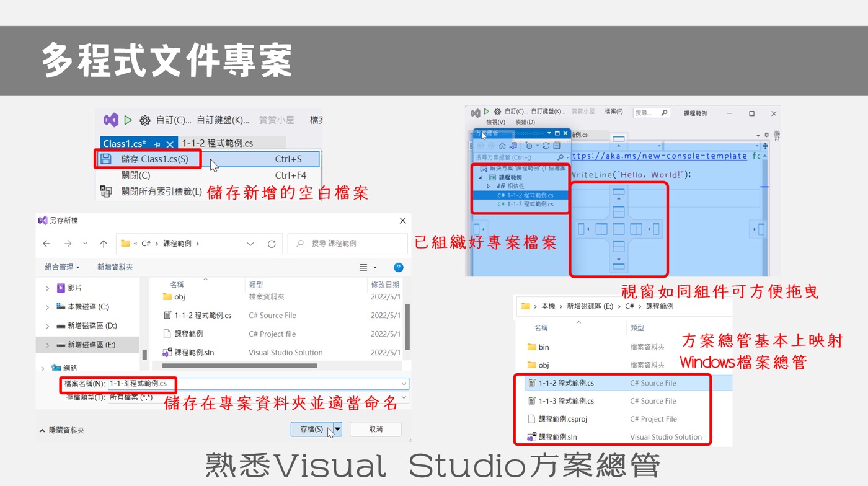Open aka.ms/new-console-template link in editor
The width and height of the screenshot is (868, 486).
pos(659,156)
